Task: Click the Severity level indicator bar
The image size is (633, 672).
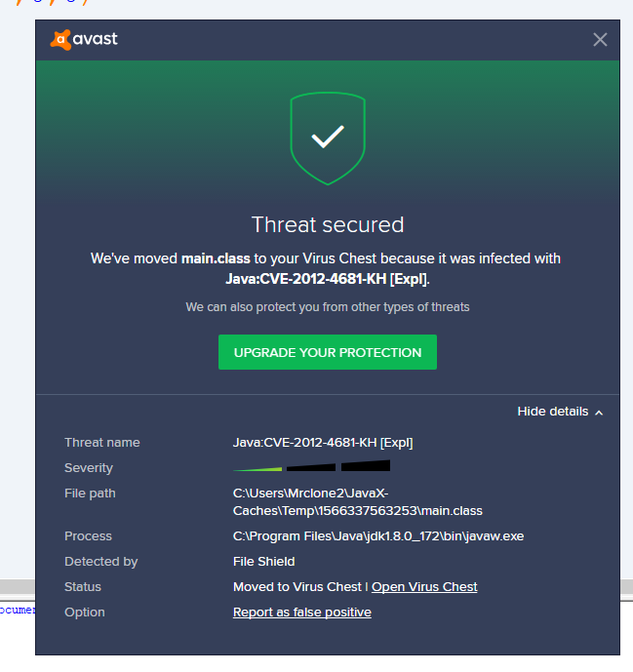Action: click(x=311, y=467)
